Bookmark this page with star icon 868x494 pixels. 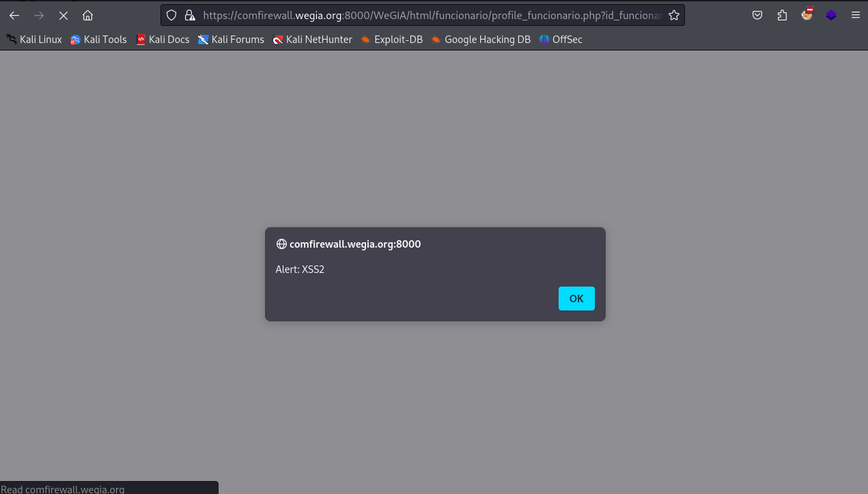pyautogui.click(x=674, y=15)
